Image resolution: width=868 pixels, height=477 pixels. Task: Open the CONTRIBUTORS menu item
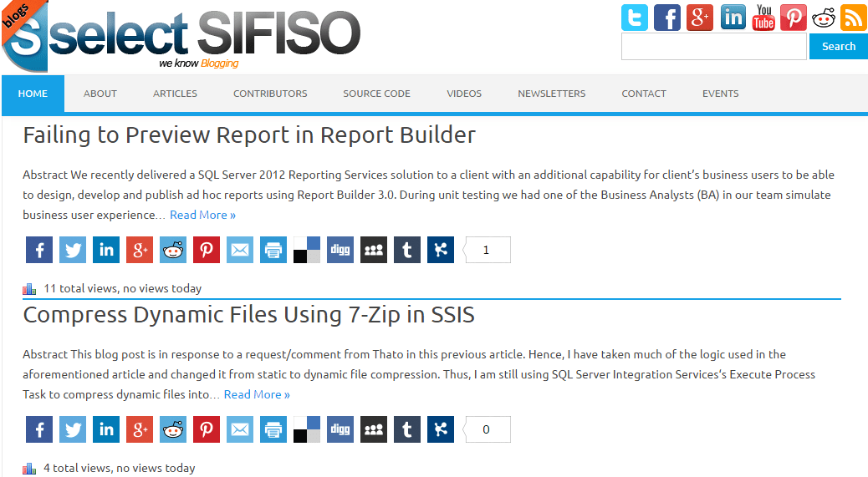coord(270,94)
